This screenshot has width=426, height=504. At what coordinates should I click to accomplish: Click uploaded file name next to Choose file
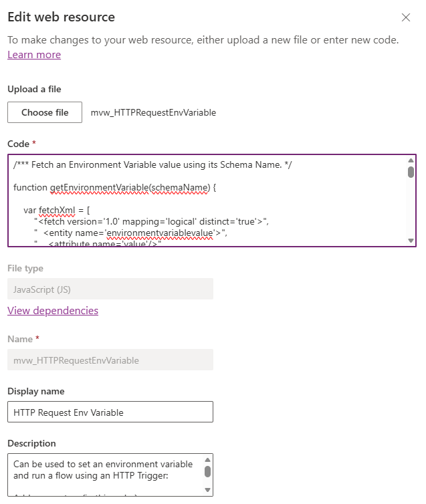click(x=153, y=113)
